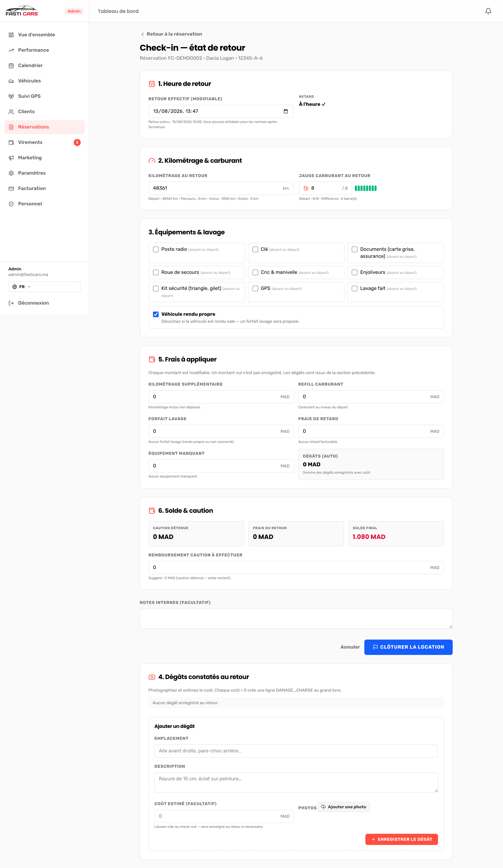Click Enregistrer le dégât button
Viewport: 503px width, 868px height.
[x=401, y=839]
